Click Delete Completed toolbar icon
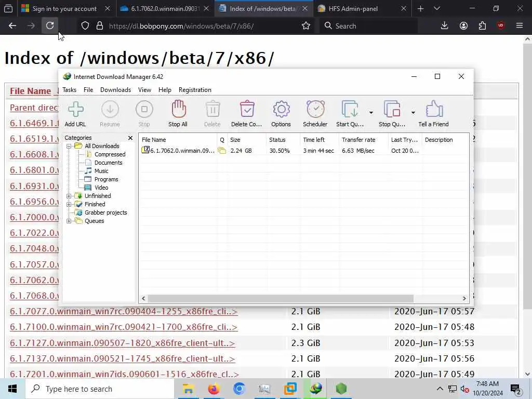Screen dimensions: 532x399 pyautogui.click(x=247, y=114)
